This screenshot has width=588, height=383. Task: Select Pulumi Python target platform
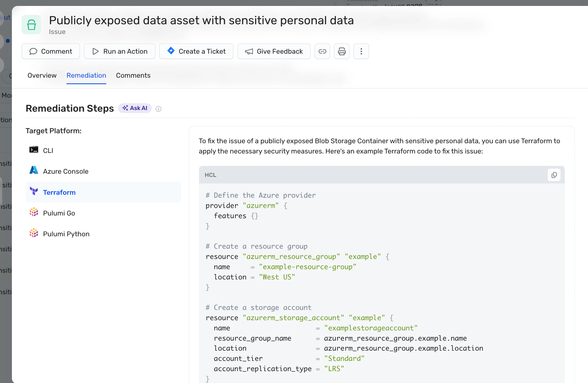(103, 234)
